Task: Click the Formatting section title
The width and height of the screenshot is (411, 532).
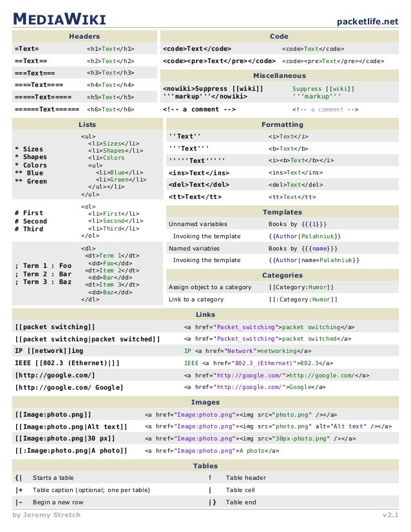Action: (282, 124)
